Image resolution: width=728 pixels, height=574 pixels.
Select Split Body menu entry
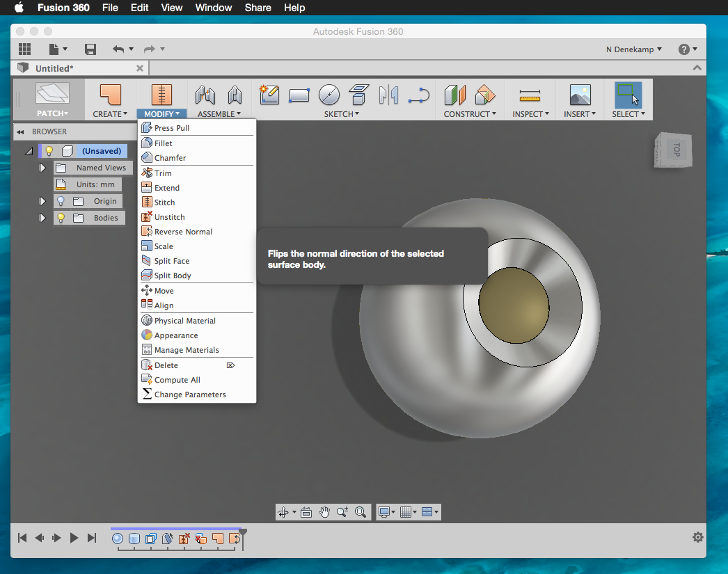[x=197, y=275]
